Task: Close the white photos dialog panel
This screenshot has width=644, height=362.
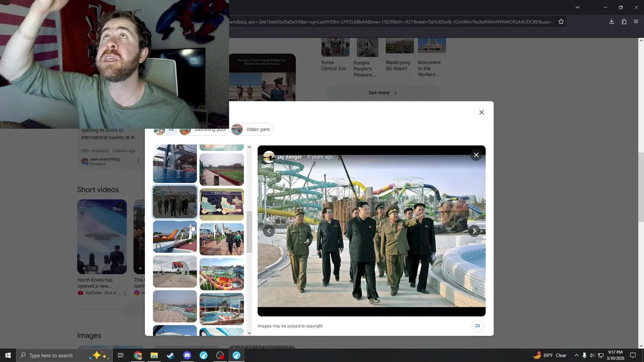Action: [481, 113]
